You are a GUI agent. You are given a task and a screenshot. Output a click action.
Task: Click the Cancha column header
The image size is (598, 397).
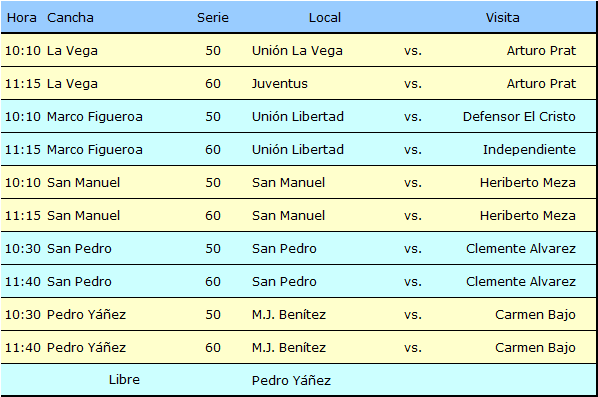[x=70, y=18]
